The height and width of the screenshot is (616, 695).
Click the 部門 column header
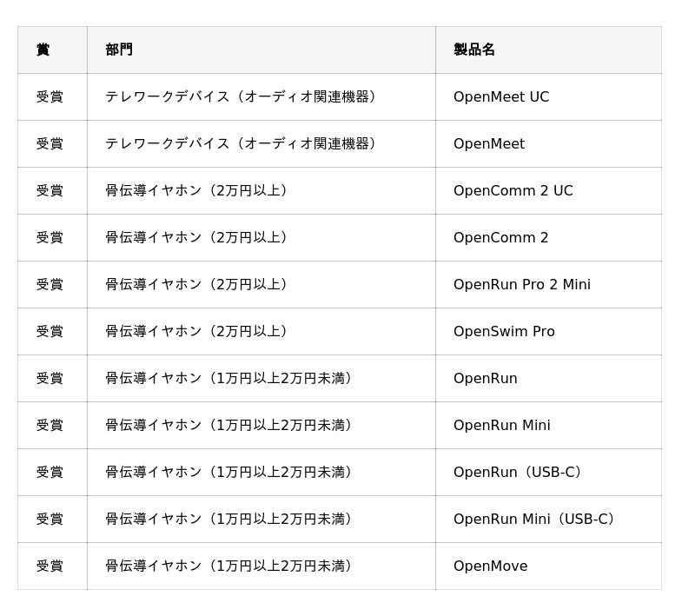pyautogui.click(x=119, y=50)
